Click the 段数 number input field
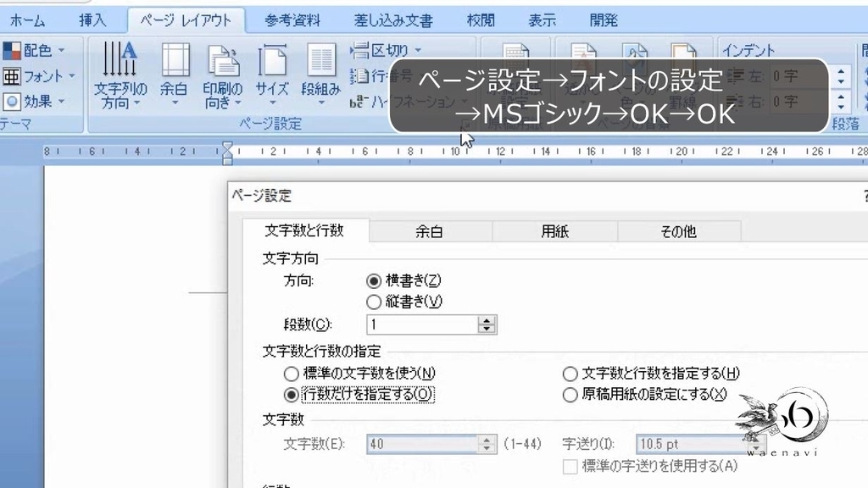The width and height of the screenshot is (868, 488). pyautogui.click(x=422, y=324)
